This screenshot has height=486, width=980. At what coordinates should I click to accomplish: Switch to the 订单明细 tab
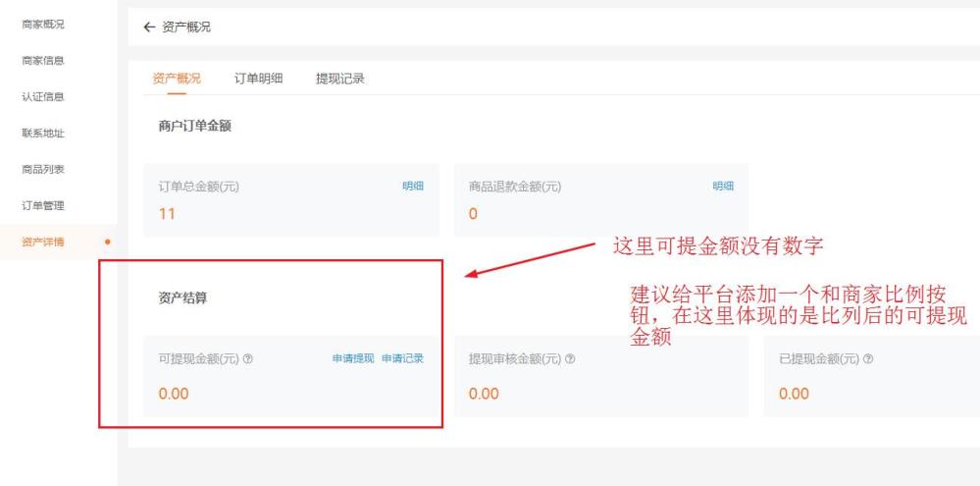[x=259, y=79]
